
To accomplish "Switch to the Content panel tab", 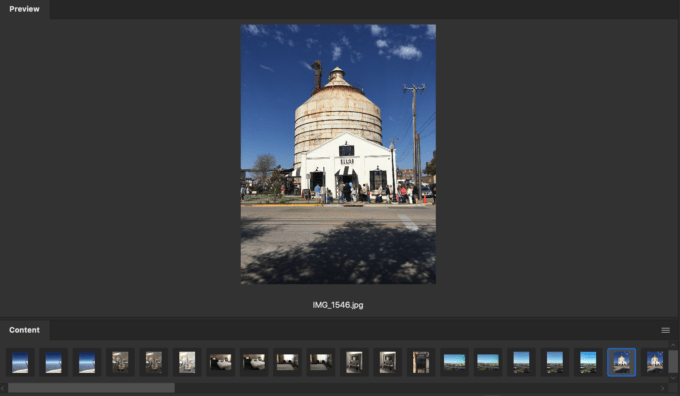I will 24,330.
